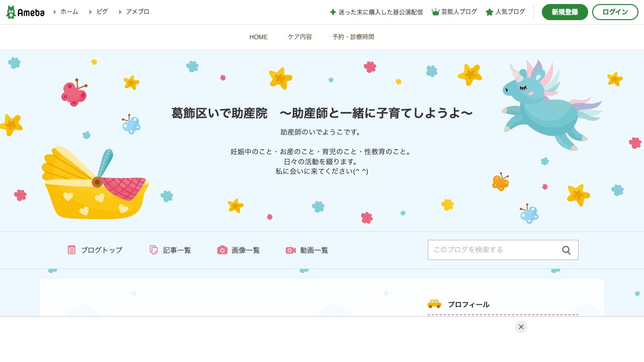Open the アメブロ breadcrumb link
This screenshot has height=362, width=644.
137,12
